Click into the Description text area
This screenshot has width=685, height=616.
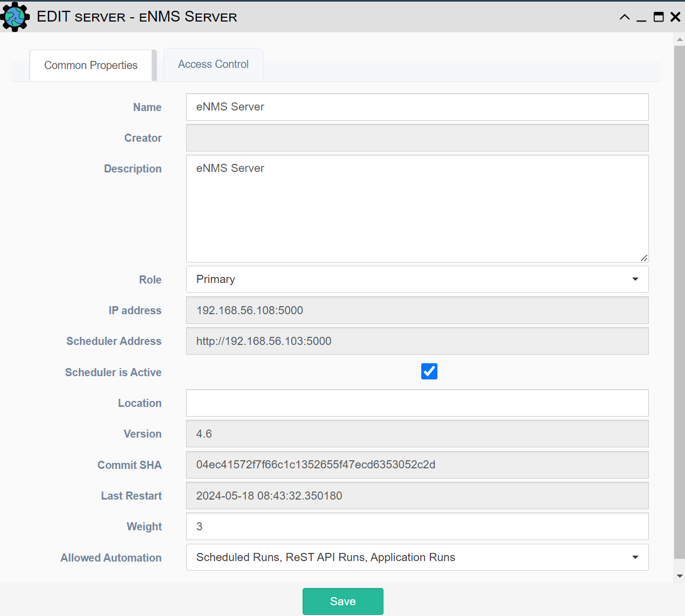[x=417, y=209]
